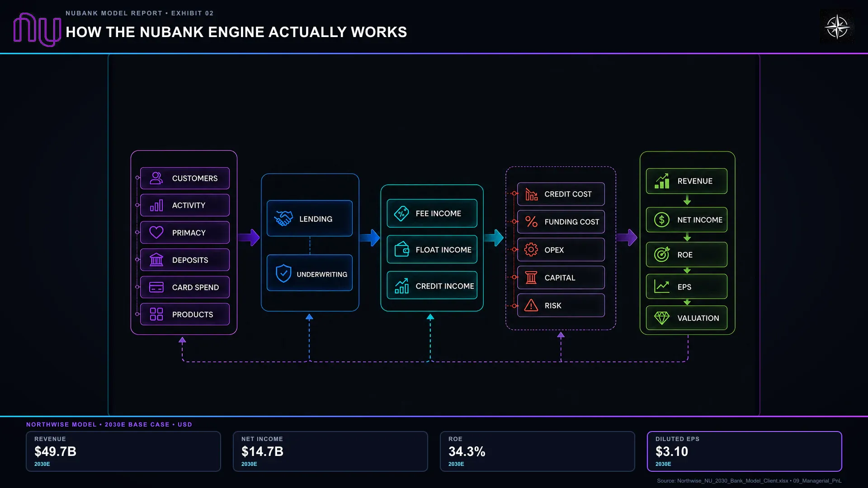Select the Diluted EPS $3.10 metric card

(745, 451)
